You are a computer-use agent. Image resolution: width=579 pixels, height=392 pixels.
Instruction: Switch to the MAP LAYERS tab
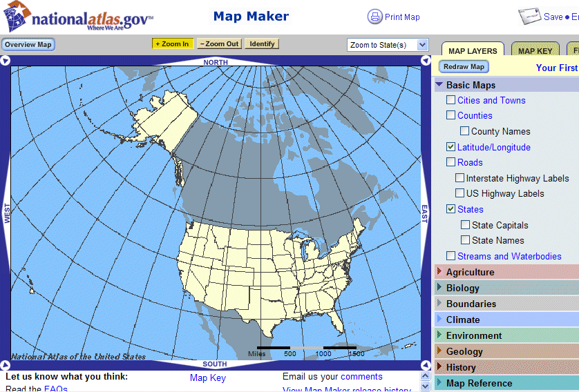coord(473,51)
